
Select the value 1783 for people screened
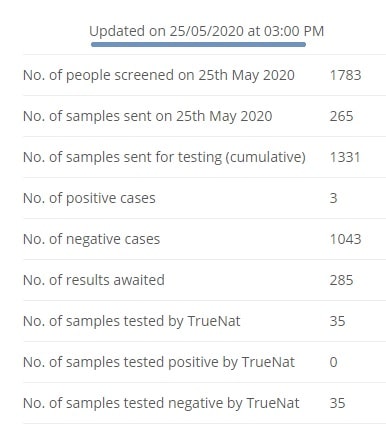tap(345, 75)
